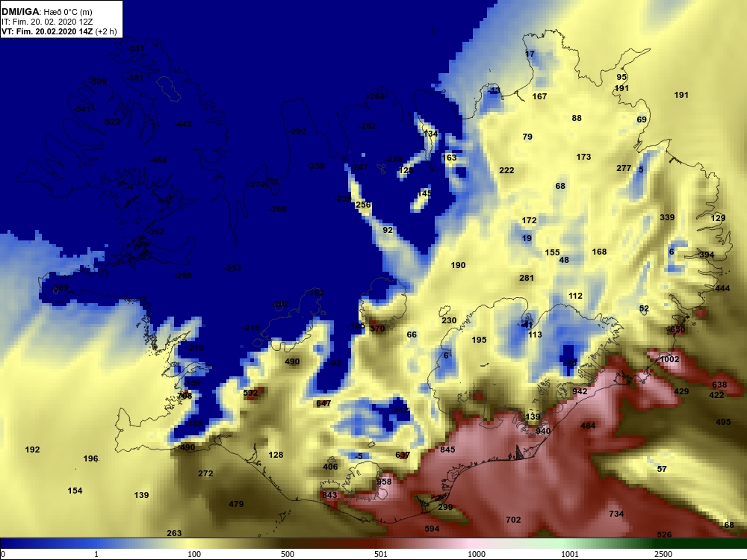This screenshot has width=747, height=560.
Task: Click the map value '594'
Action: [x=432, y=529]
